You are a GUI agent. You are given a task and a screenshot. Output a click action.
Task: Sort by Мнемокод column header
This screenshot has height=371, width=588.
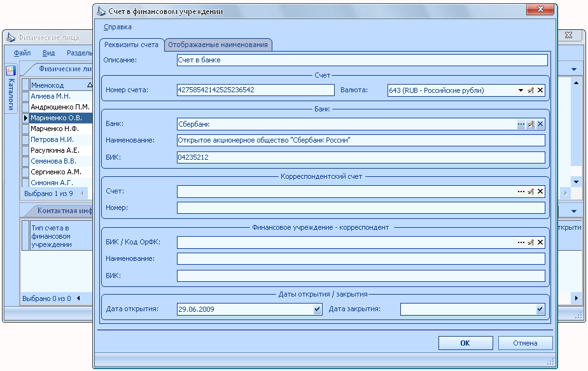click(61, 85)
